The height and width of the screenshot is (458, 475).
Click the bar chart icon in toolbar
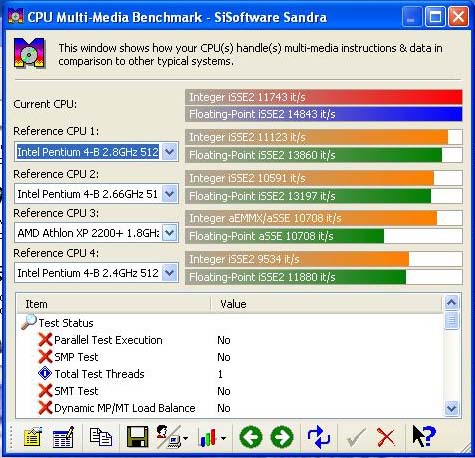[x=208, y=437]
